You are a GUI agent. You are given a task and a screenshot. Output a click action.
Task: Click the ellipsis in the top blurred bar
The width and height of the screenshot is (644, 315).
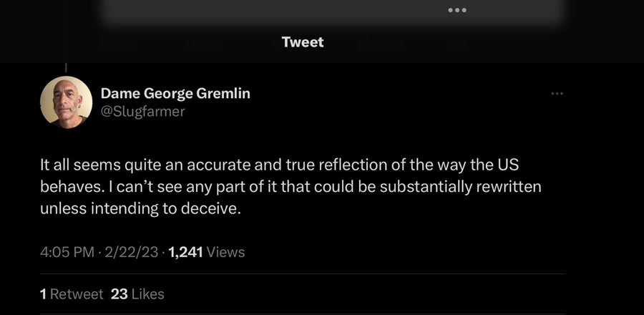click(456, 11)
